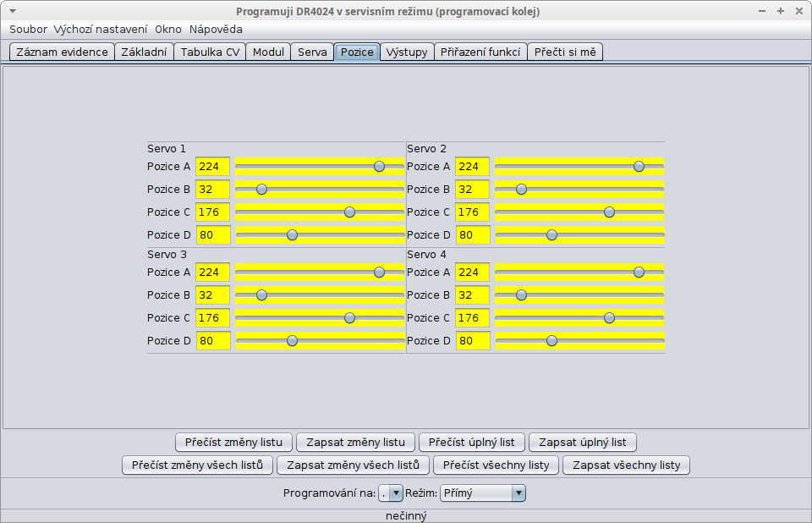
Task: Click Servo 3 Pozice D slider thumb
Action: (x=292, y=341)
